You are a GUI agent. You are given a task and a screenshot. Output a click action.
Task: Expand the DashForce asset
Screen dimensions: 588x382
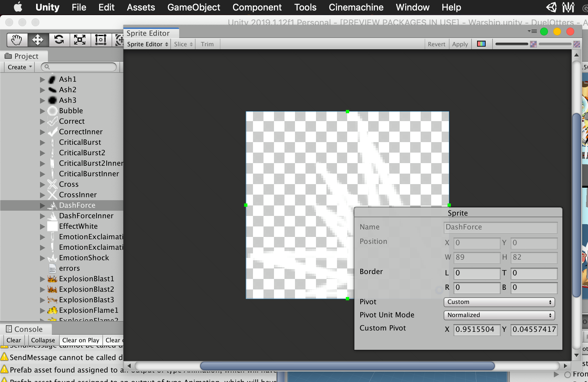click(x=42, y=205)
